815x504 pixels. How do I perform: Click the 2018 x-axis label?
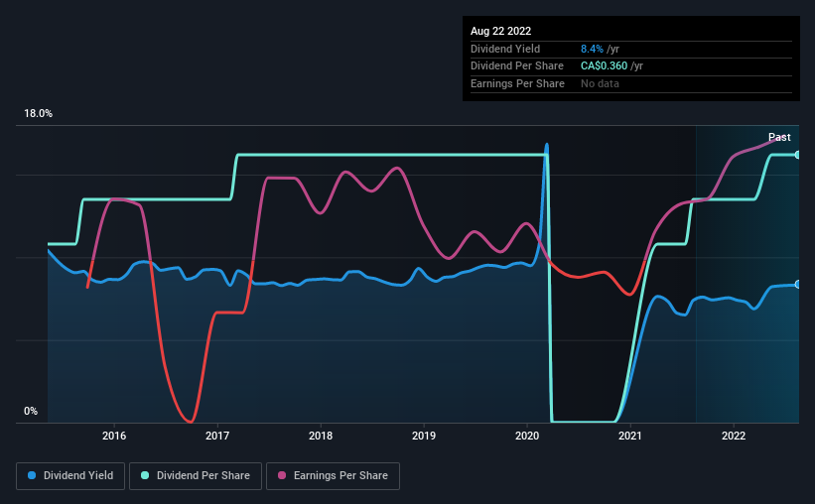(321, 436)
